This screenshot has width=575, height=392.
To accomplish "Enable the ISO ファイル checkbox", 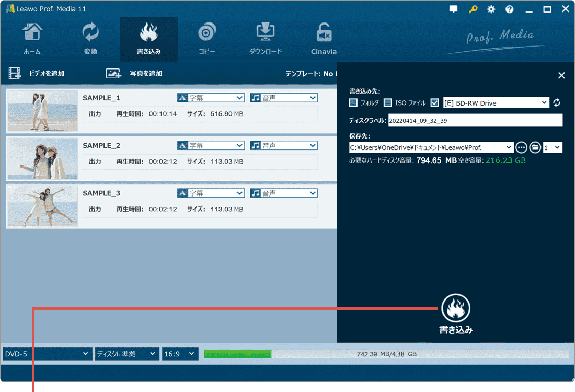I will (x=388, y=103).
